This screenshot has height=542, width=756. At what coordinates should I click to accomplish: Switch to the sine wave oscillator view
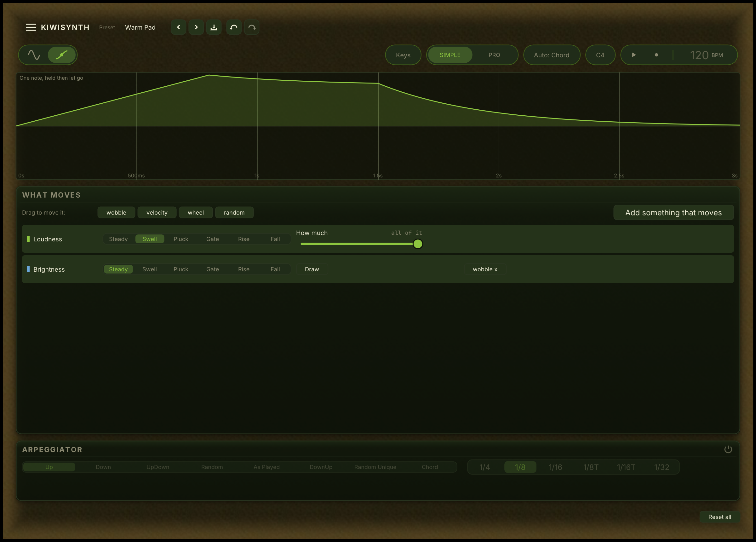pyautogui.click(x=34, y=55)
